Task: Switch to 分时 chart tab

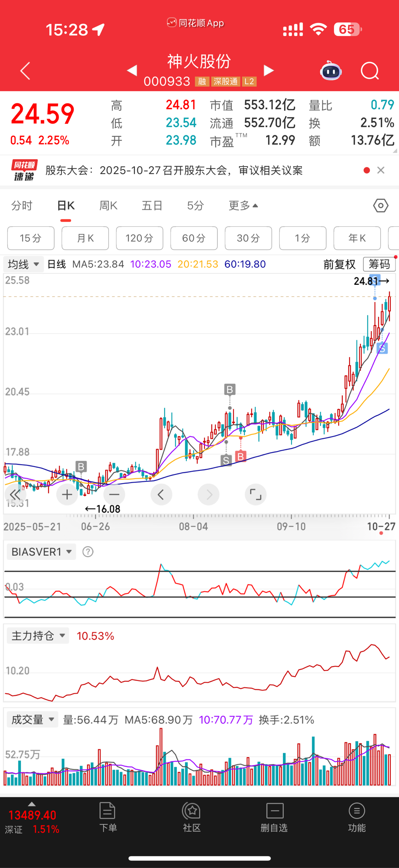Action: [x=22, y=206]
